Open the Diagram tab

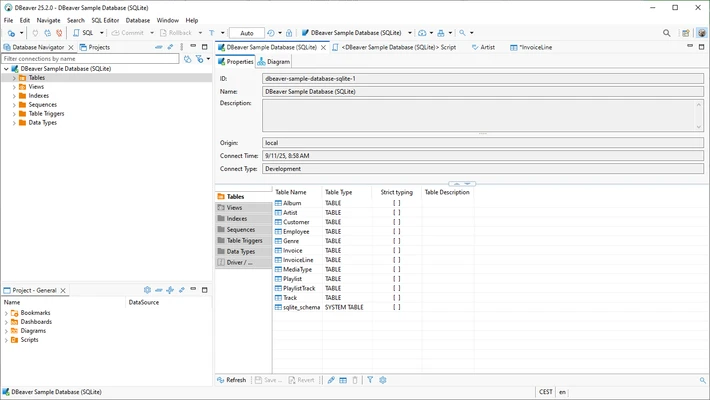coord(274,62)
